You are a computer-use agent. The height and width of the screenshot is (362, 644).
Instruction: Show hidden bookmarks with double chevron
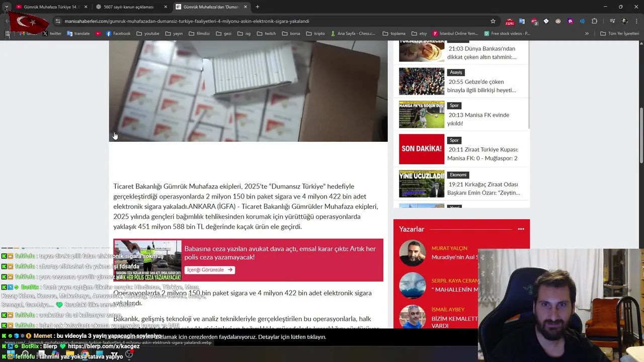(x=587, y=34)
